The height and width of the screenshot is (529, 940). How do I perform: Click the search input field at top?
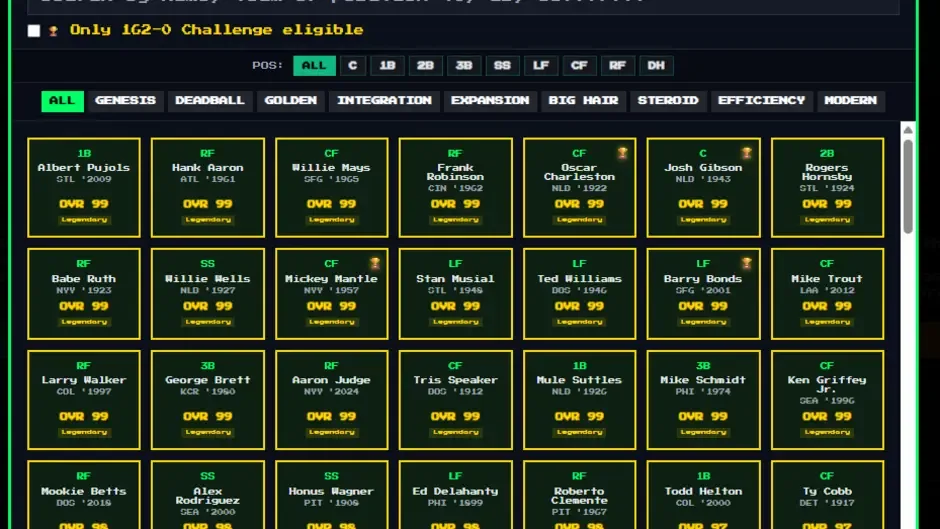click(x=463, y=5)
